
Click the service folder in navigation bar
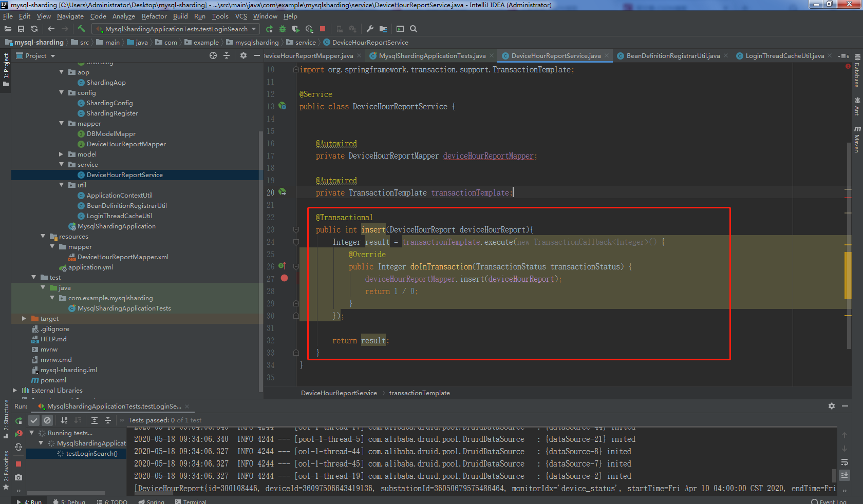pyautogui.click(x=302, y=43)
